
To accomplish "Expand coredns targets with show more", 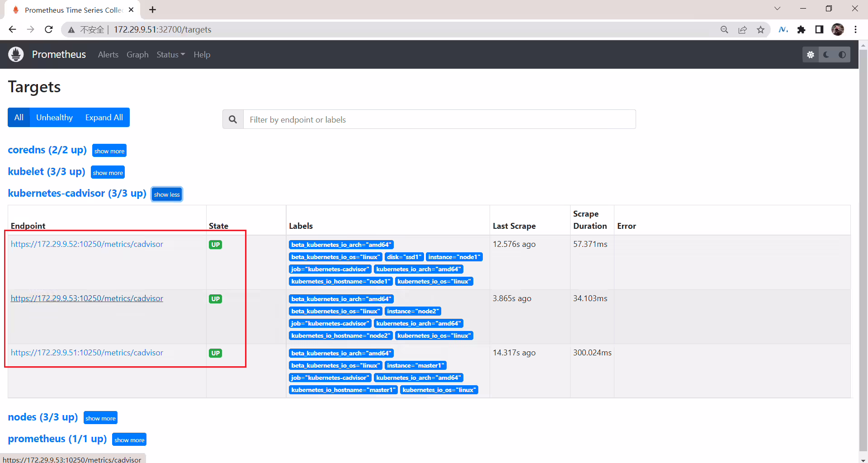I will [x=109, y=151].
